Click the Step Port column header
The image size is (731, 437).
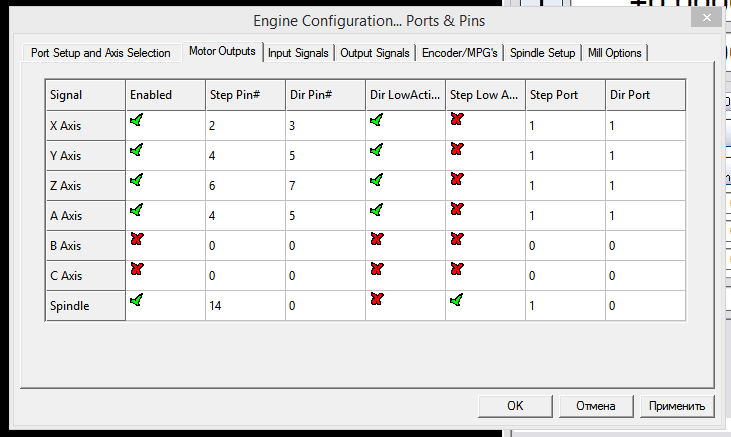point(565,95)
